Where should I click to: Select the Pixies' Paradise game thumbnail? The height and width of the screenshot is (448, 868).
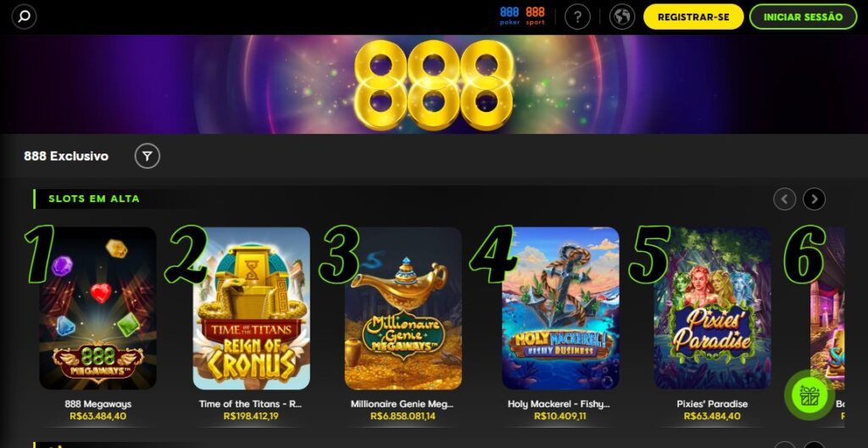click(712, 308)
